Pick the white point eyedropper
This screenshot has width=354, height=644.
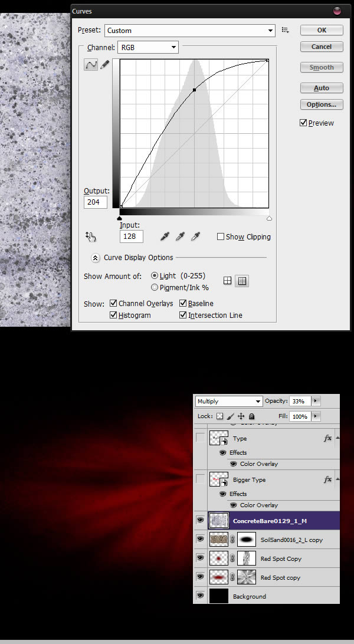(195, 236)
